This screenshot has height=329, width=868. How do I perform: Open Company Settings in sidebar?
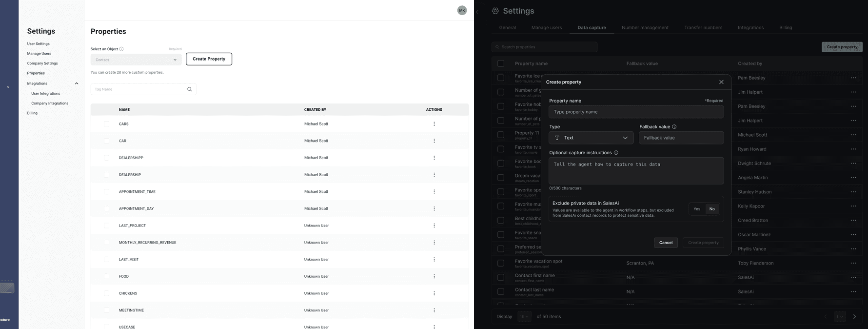pos(42,63)
